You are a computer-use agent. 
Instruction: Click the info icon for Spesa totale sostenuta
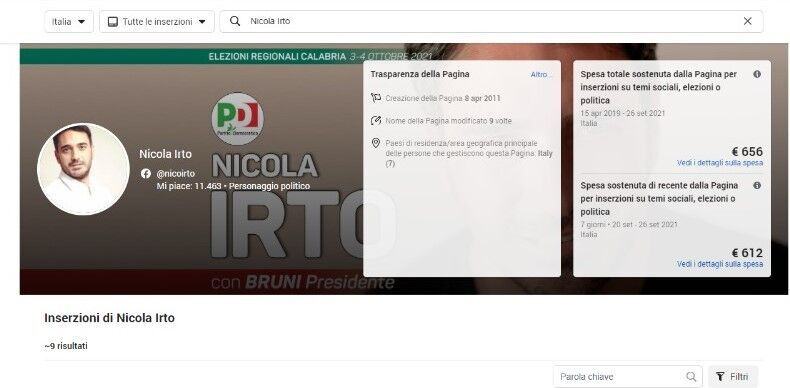click(757, 74)
